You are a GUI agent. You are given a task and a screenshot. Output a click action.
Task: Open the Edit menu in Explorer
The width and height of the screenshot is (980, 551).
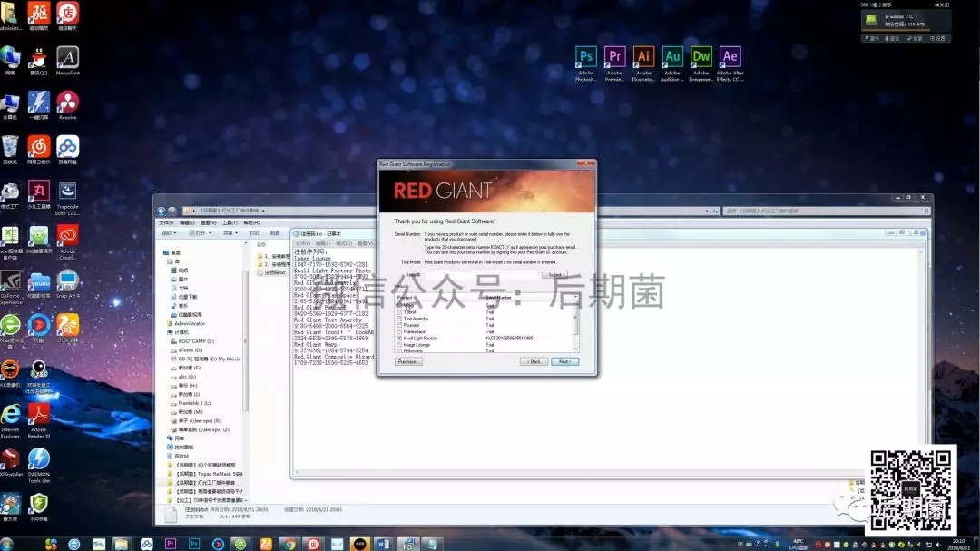click(x=187, y=222)
